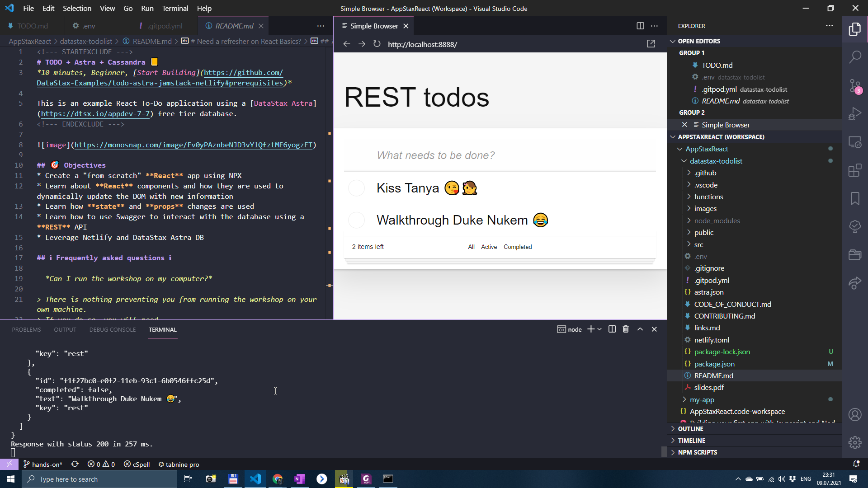Image resolution: width=868 pixels, height=488 pixels.
Task: Open Manage settings gear icon
Action: point(854,442)
